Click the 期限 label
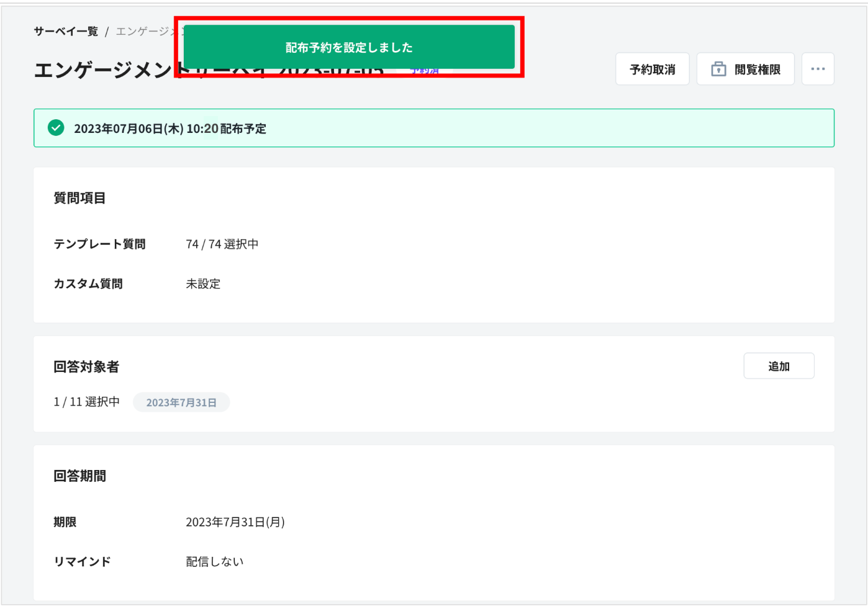Image resolution: width=868 pixels, height=606 pixels. [x=65, y=522]
